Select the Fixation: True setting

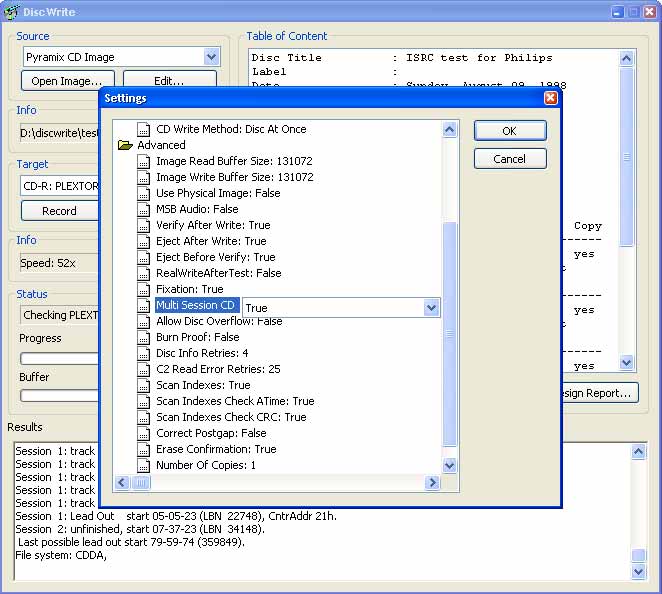pyautogui.click(x=189, y=289)
